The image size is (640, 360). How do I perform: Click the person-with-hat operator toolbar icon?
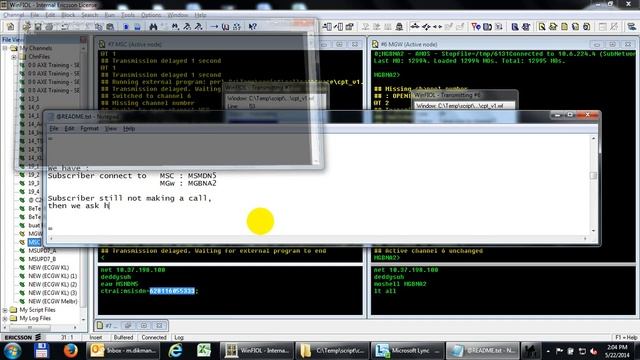[x=399, y=27]
